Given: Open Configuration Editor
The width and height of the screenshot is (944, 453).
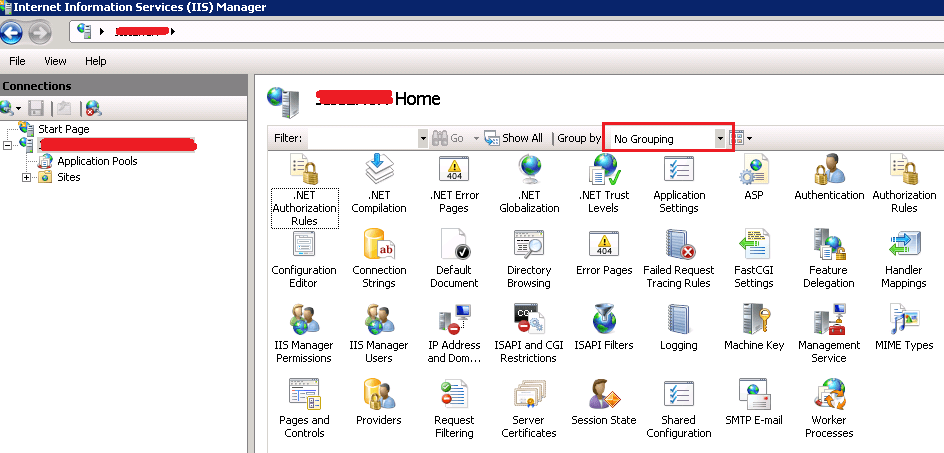Looking at the screenshot, I should click(304, 259).
